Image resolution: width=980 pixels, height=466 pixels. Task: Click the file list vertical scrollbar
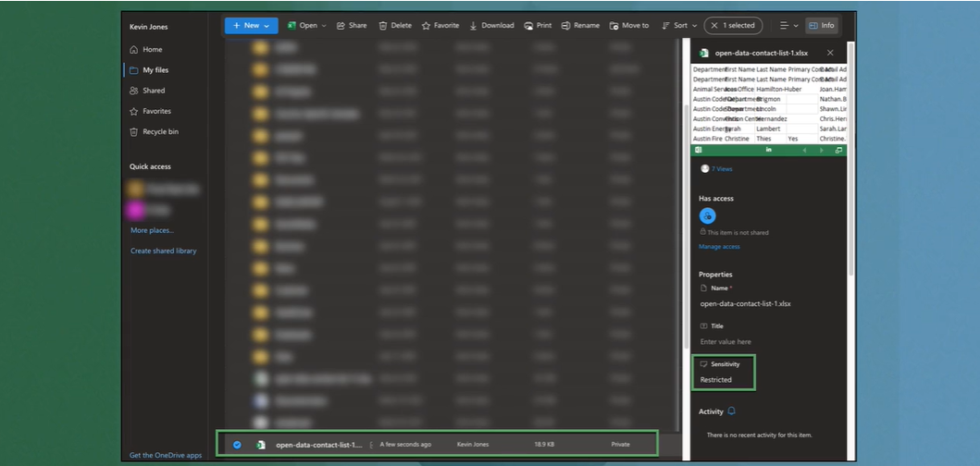(685, 185)
